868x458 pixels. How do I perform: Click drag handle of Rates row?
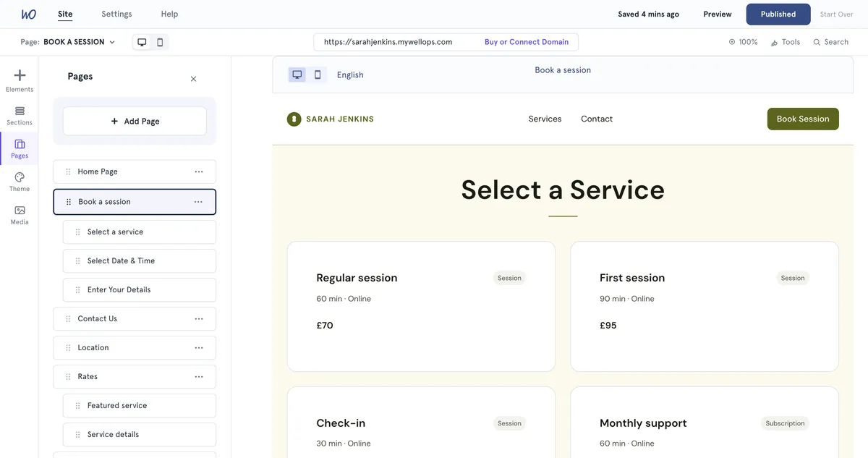coord(68,376)
